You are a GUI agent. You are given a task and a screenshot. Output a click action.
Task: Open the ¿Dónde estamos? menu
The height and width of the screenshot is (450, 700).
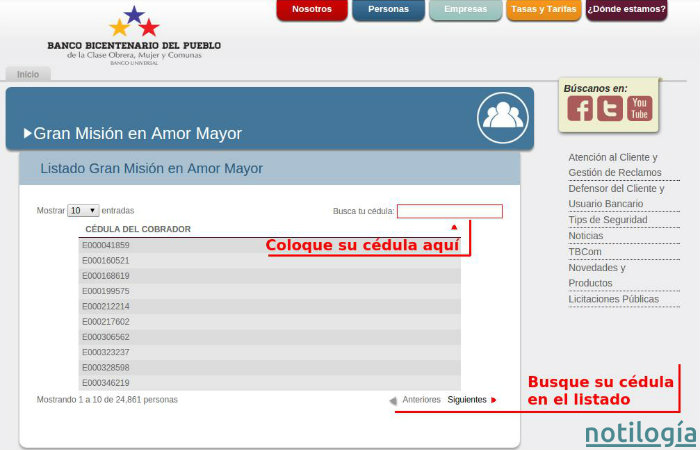pyautogui.click(x=626, y=9)
